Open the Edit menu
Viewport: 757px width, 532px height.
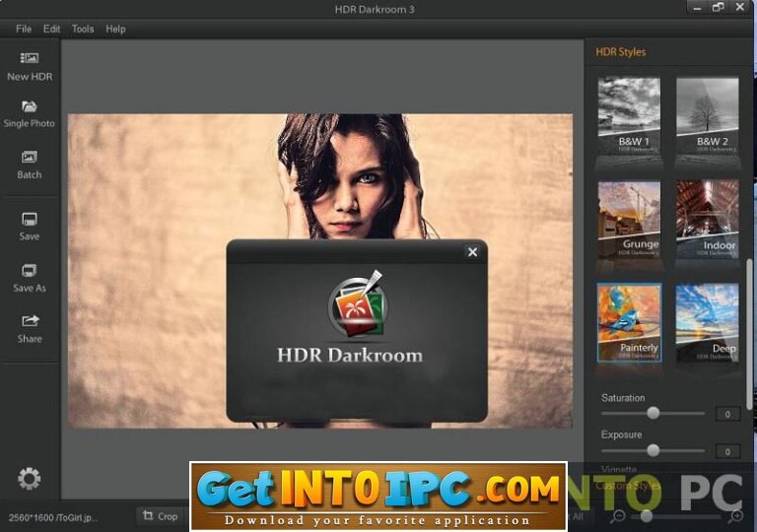pyautogui.click(x=51, y=29)
